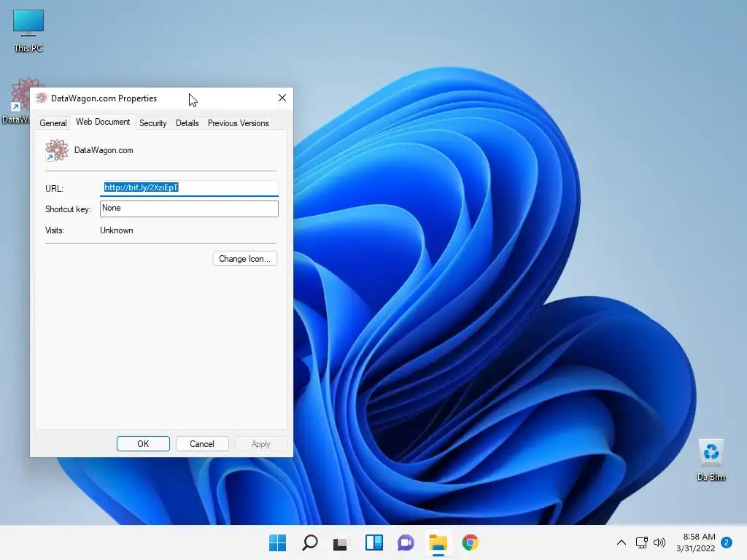
Task: Open the Details tab
Action: pyautogui.click(x=187, y=122)
